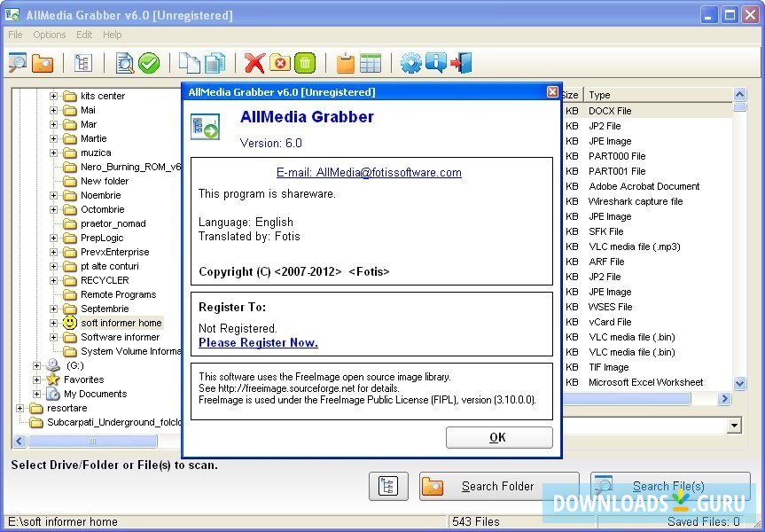Click the Search Folder button
The width and height of the screenshot is (765, 532).
click(x=499, y=486)
